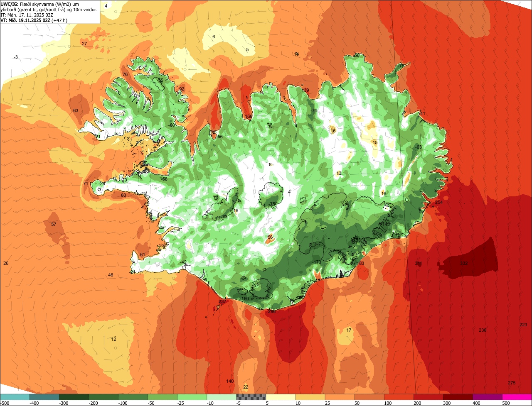Viewport: 532px width, 406px height.
Task: Click the magenta swatch above 500
Action: click(517, 397)
